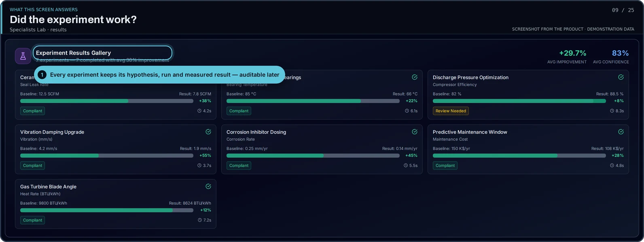Click the clock icon next to 6.1s
644x242 pixels.
407,110
